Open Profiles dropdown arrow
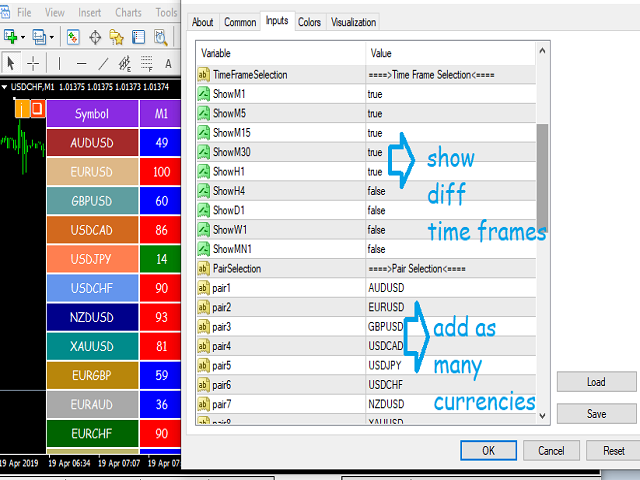 point(52,38)
